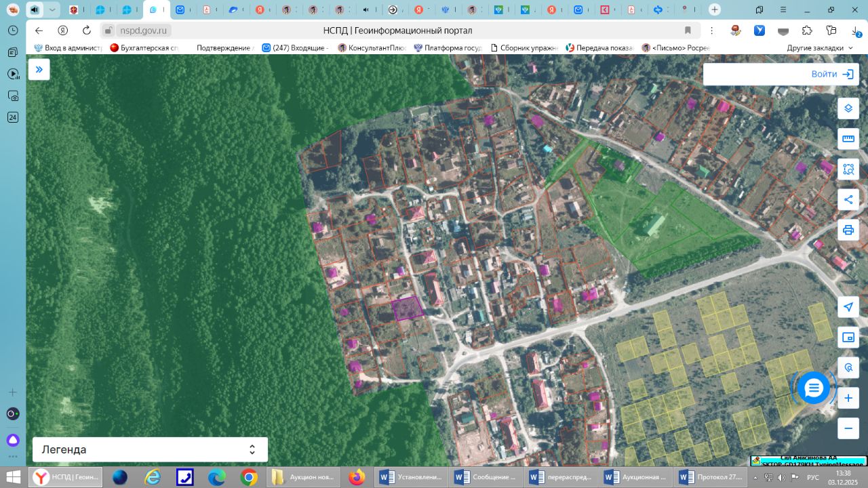The height and width of the screenshot is (488, 868).
Task: Click the nspd.gov.ru address field
Action: tap(143, 30)
